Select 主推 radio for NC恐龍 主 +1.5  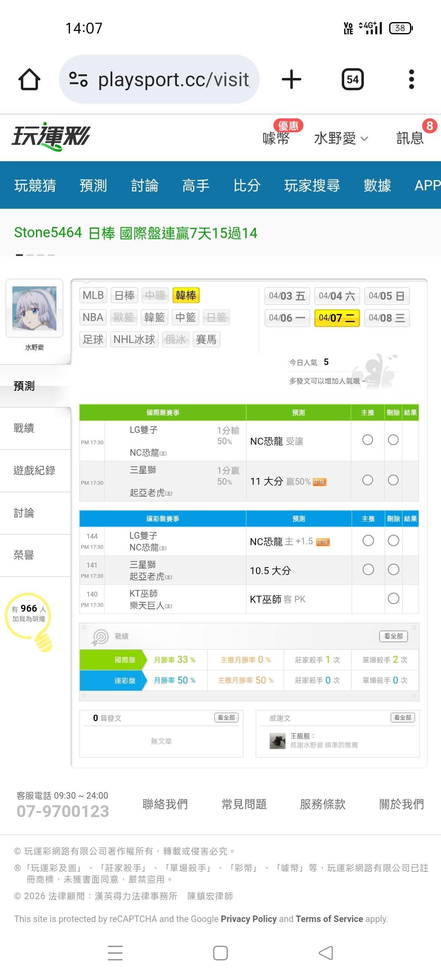[368, 541]
